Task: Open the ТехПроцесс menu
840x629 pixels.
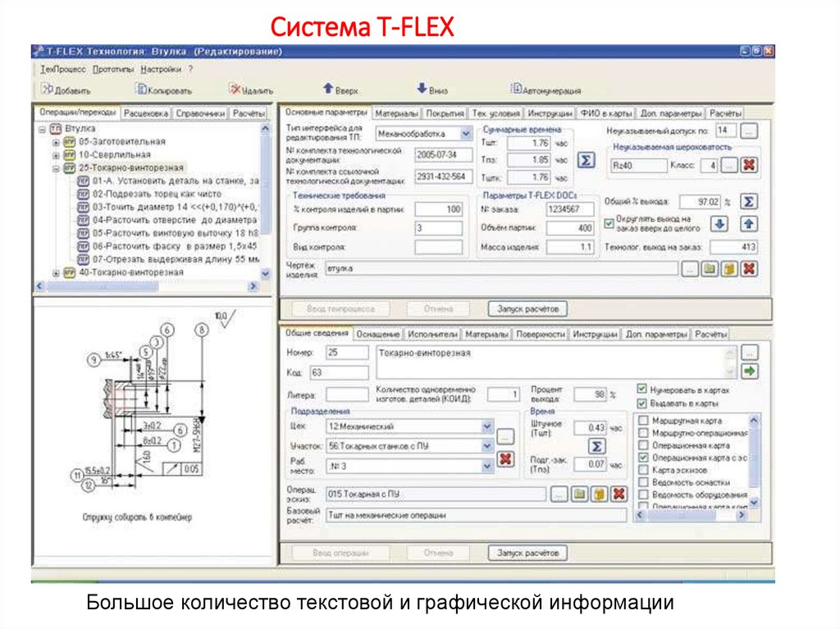Action: click(62, 69)
